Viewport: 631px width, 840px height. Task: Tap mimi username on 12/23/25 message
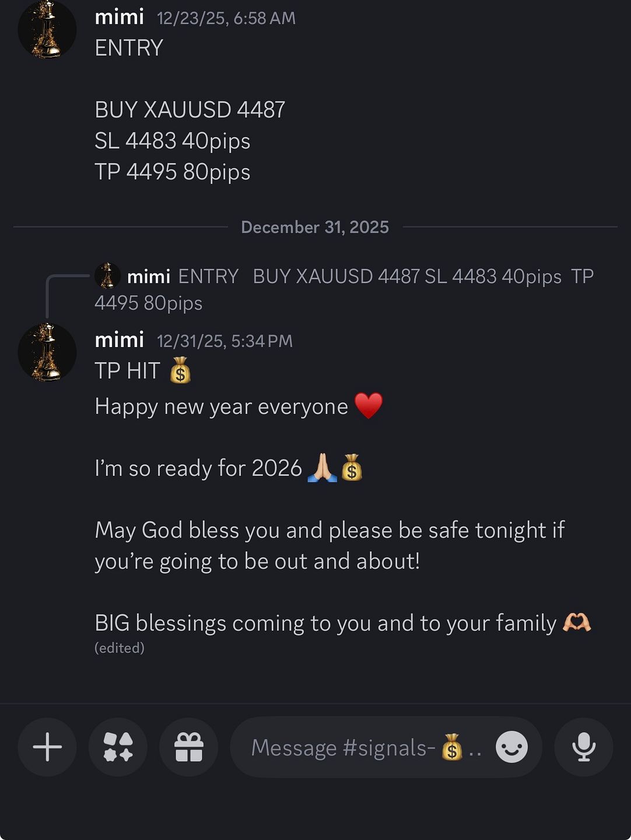(x=120, y=17)
